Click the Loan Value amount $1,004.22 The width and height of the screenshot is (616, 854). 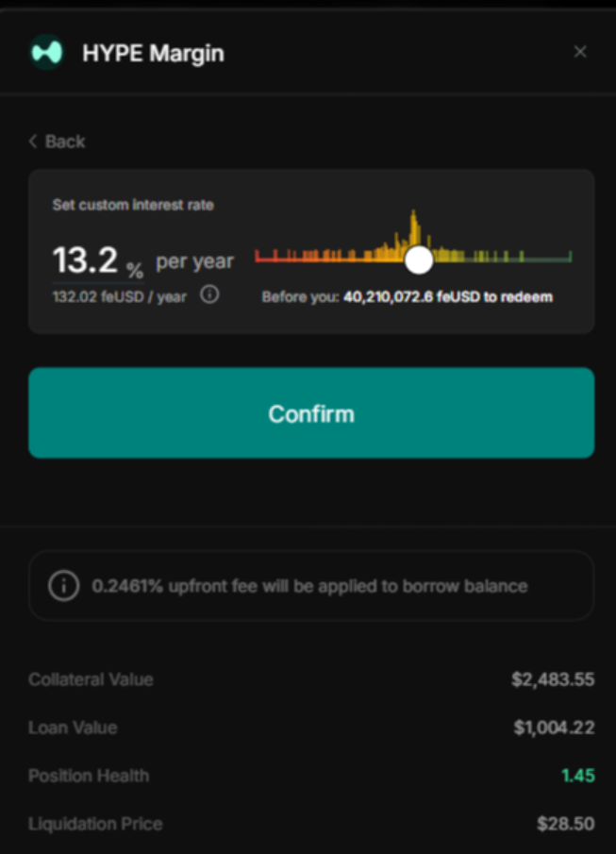click(554, 728)
